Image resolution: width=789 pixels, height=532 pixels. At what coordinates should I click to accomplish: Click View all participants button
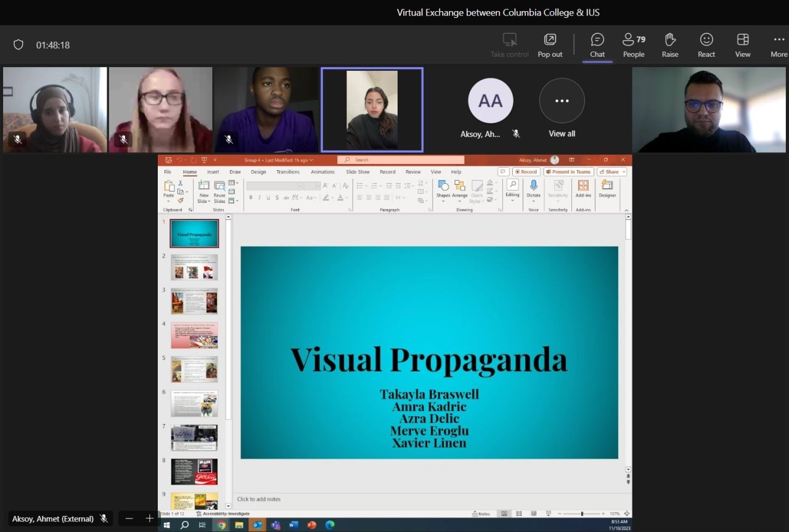pyautogui.click(x=562, y=100)
